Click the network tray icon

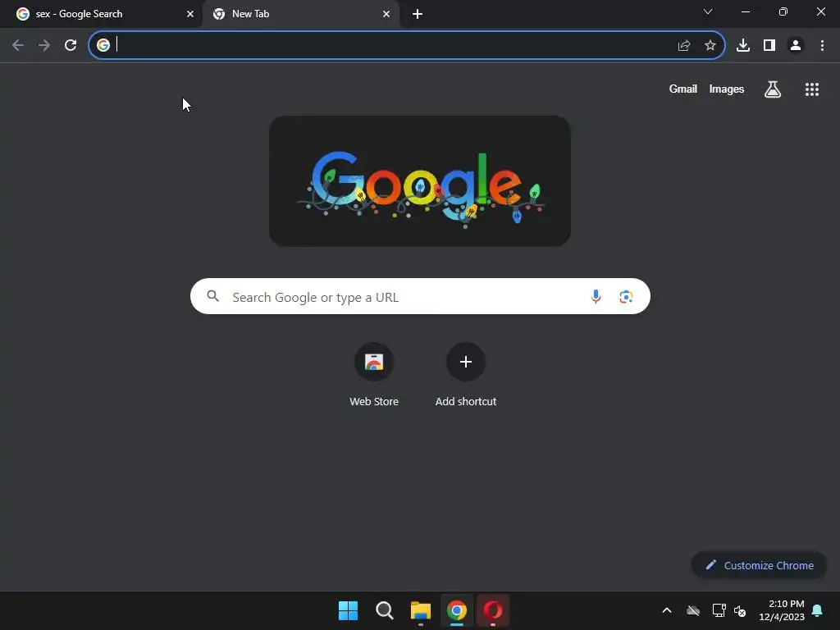click(x=719, y=610)
